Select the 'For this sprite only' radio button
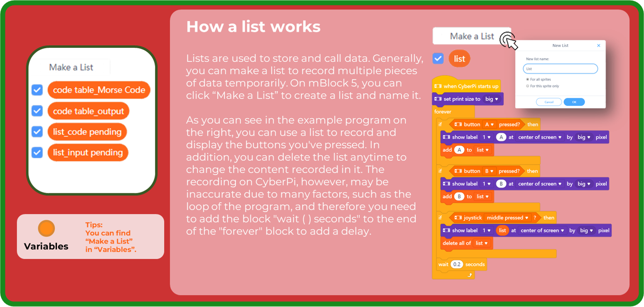The height and width of the screenshot is (307, 644). (527, 86)
